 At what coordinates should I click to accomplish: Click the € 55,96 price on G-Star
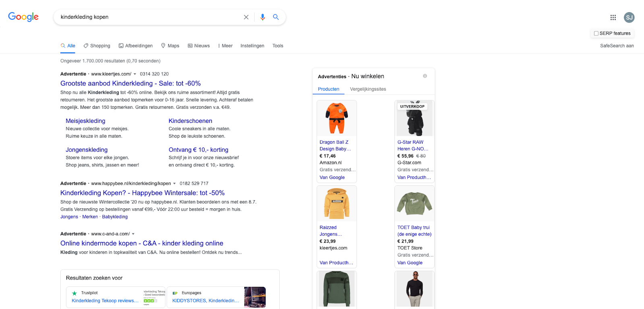(405, 156)
